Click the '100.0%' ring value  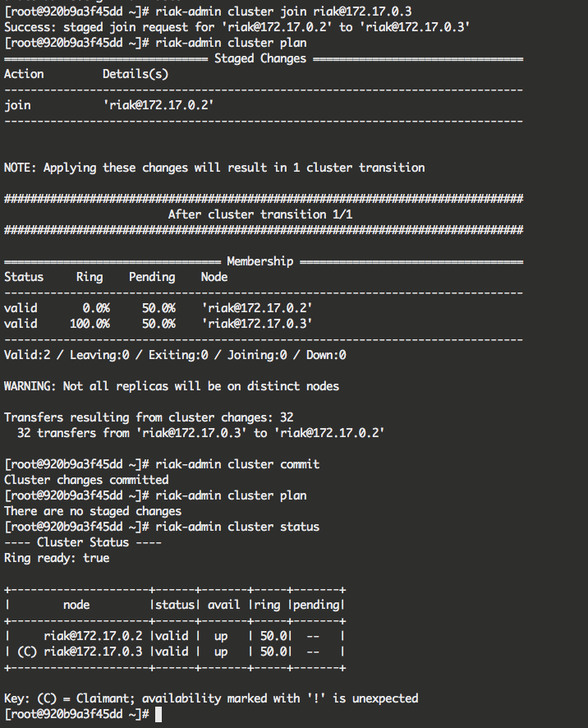point(90,324)
